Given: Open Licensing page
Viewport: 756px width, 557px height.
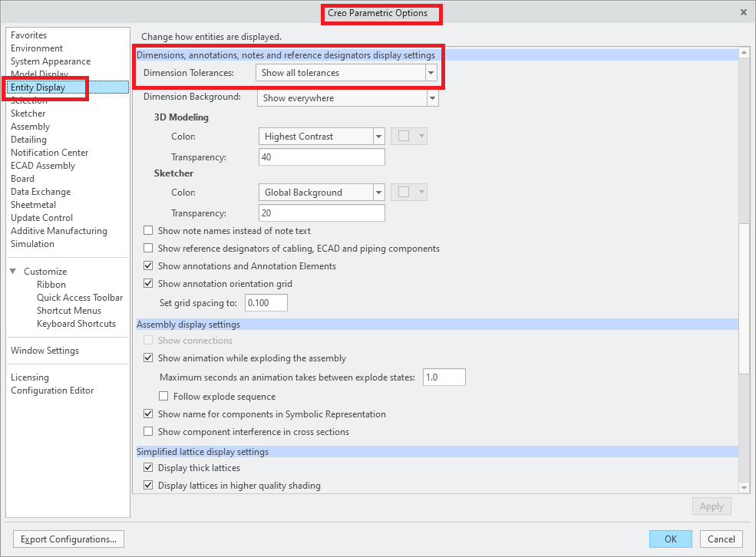Looking at the screenshot, I should pos(30,377).
